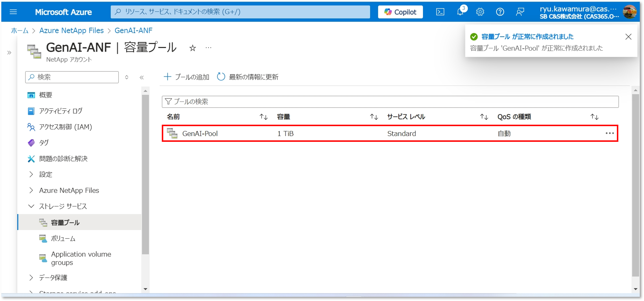
Task: Click the GenAI-Pool row icon
Action: [172, 133]
